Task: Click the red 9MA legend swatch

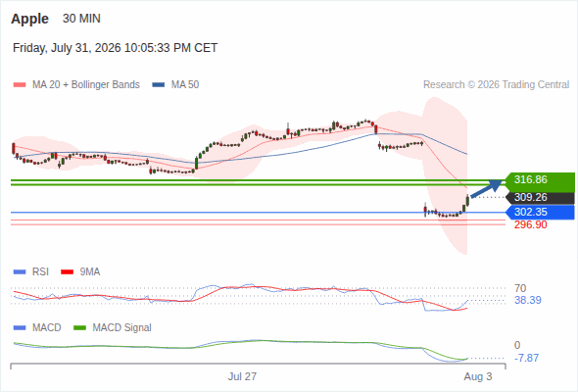Action: [67, 272]
